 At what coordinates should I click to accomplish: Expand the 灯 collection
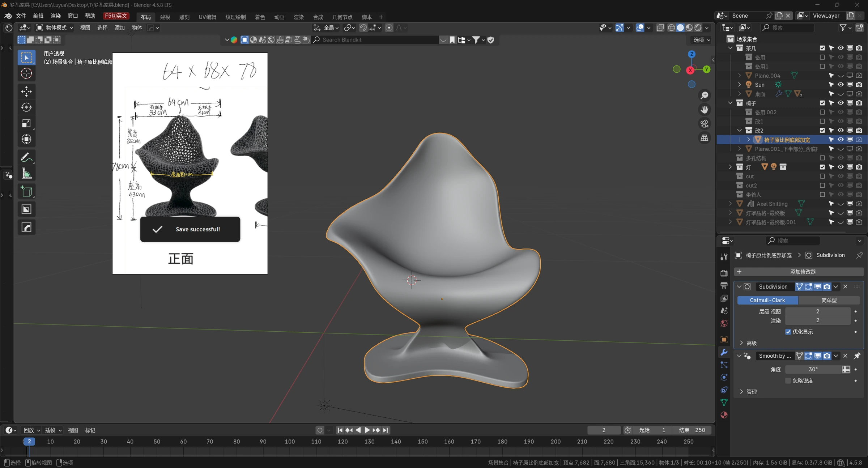tap(731, 167)
